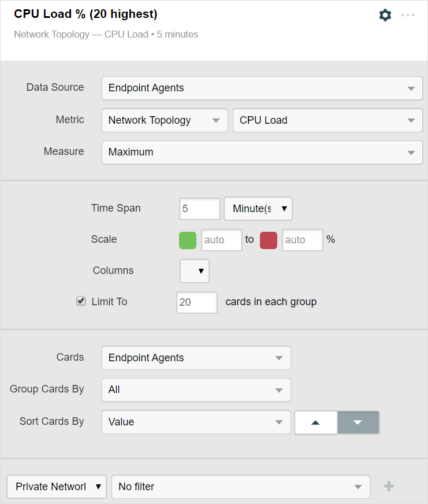Screen dimensions: 428x504
Task: Open the Measure dropdown showing Maximum
Action: pyautogui.click(x=262, y=153)
